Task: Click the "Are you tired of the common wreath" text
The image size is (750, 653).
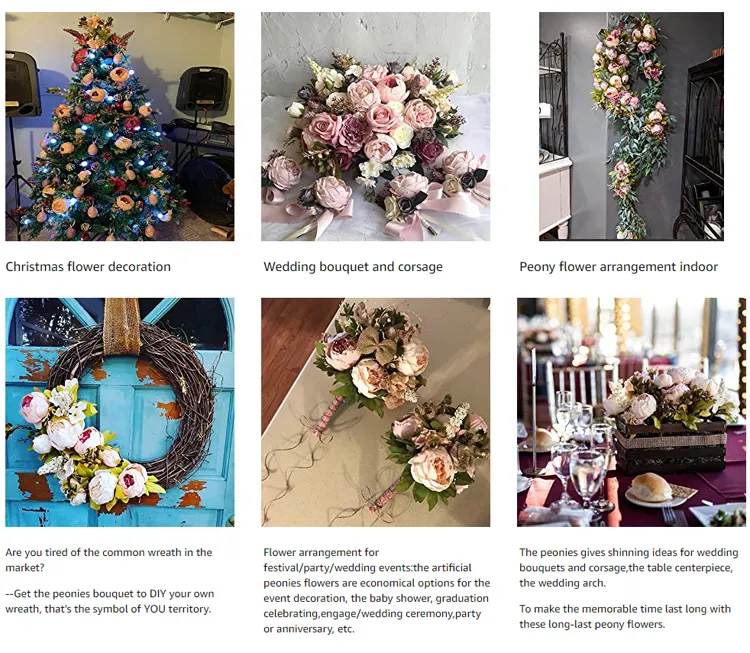Action: tap(109, 560)
